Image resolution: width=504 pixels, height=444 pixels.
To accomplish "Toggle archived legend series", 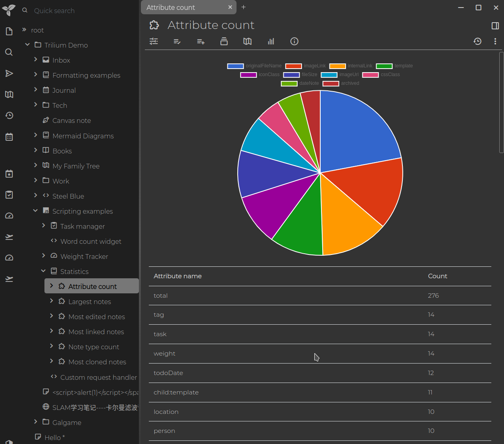I will 341,83.
